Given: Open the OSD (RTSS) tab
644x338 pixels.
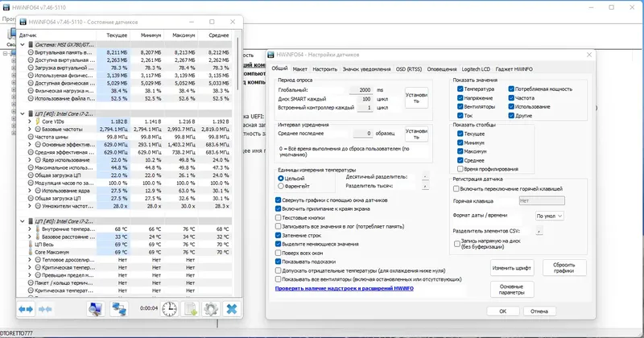Looking at the screenshot, I should (409, 69).
